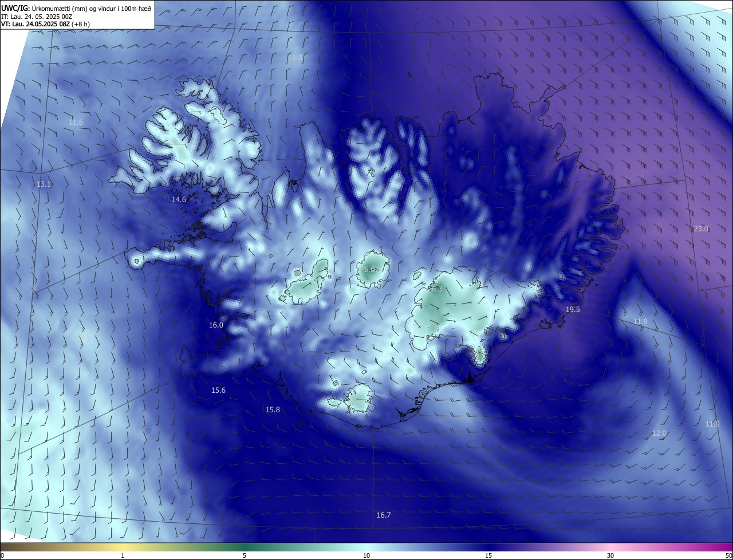Click the colour scale tick label 50
This screenshot has height=560, width=733.
tap(728, 556)
